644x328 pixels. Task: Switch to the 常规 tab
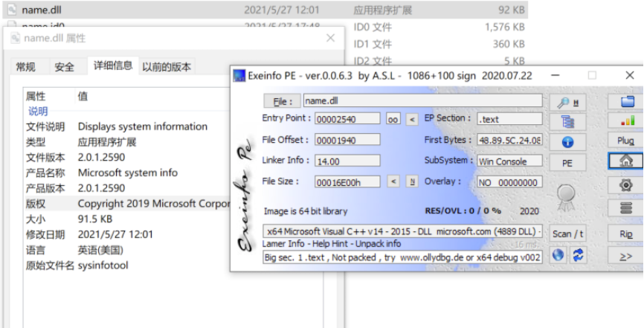point(25,67)
